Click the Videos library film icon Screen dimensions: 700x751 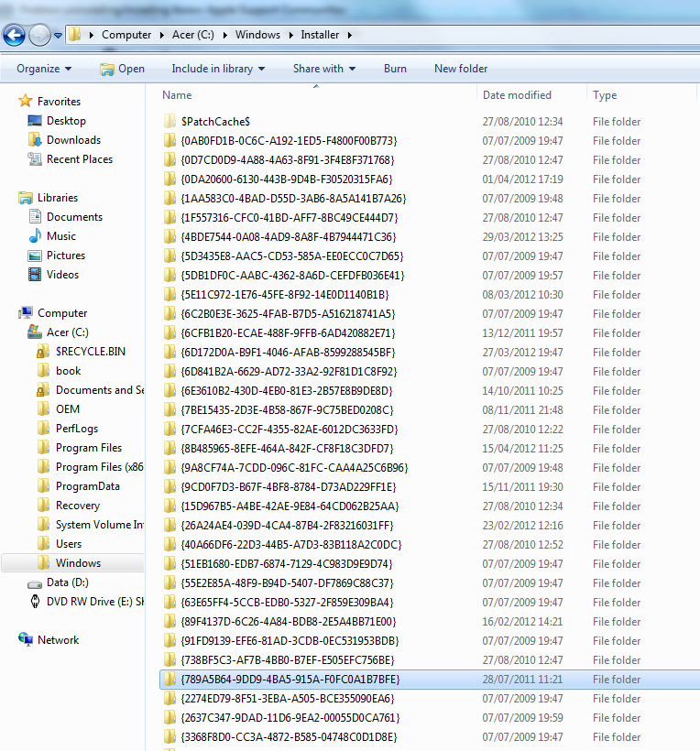click(x=35, y=275)
